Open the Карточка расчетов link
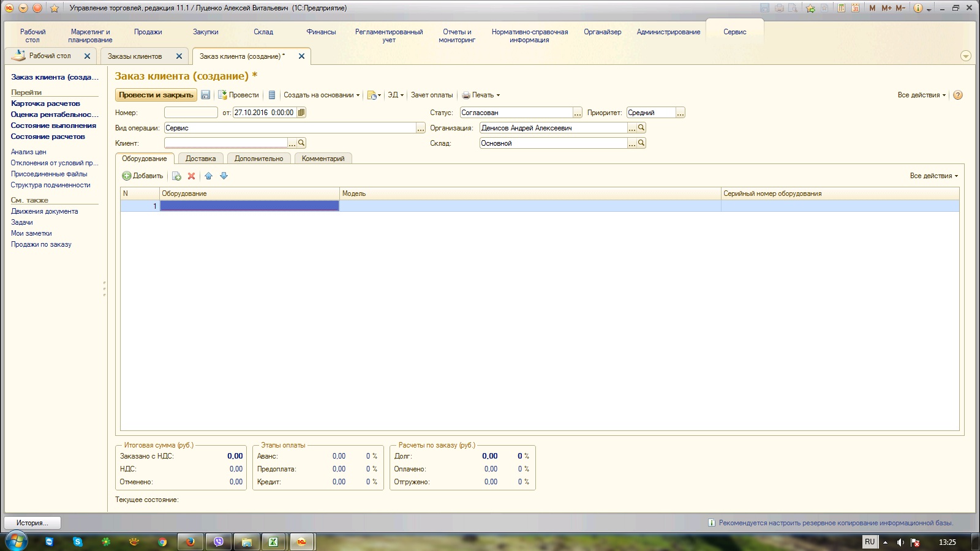This screenshot has width=980, height=551. 45,103
